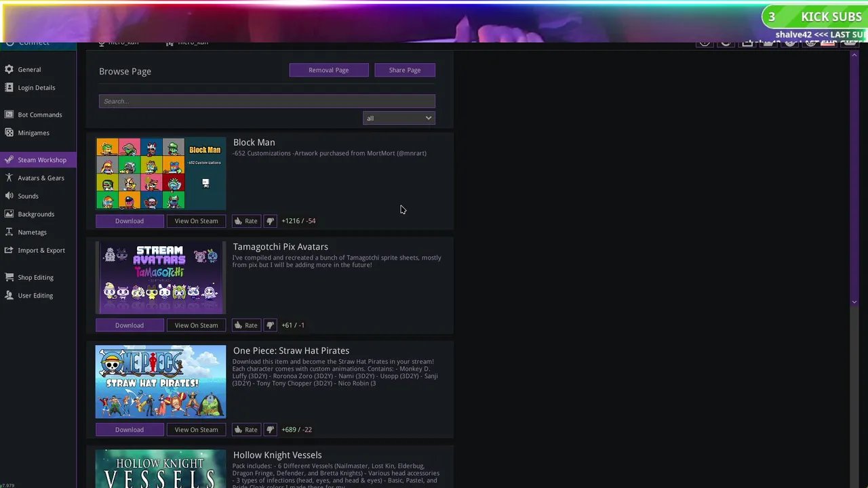Select Steam Workshop in sidebar
Viewport: 868px width, 488px height.
[x=42, y=160]
